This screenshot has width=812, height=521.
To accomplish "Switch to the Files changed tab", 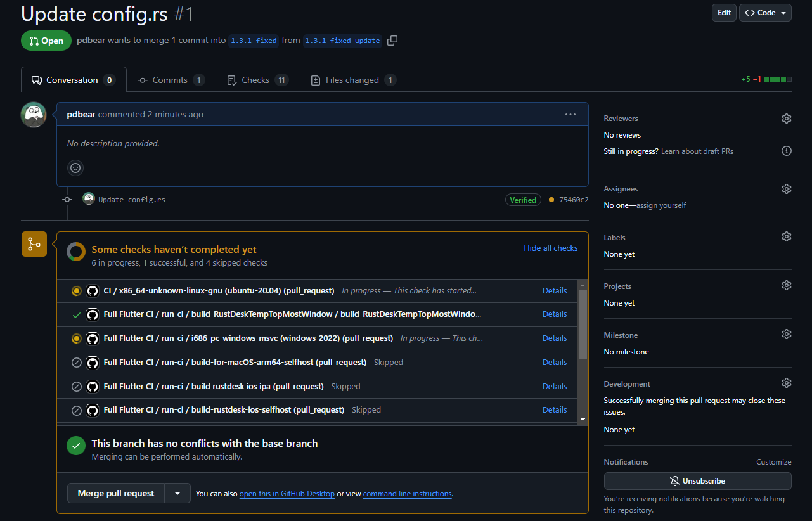I will pos(353,80).
